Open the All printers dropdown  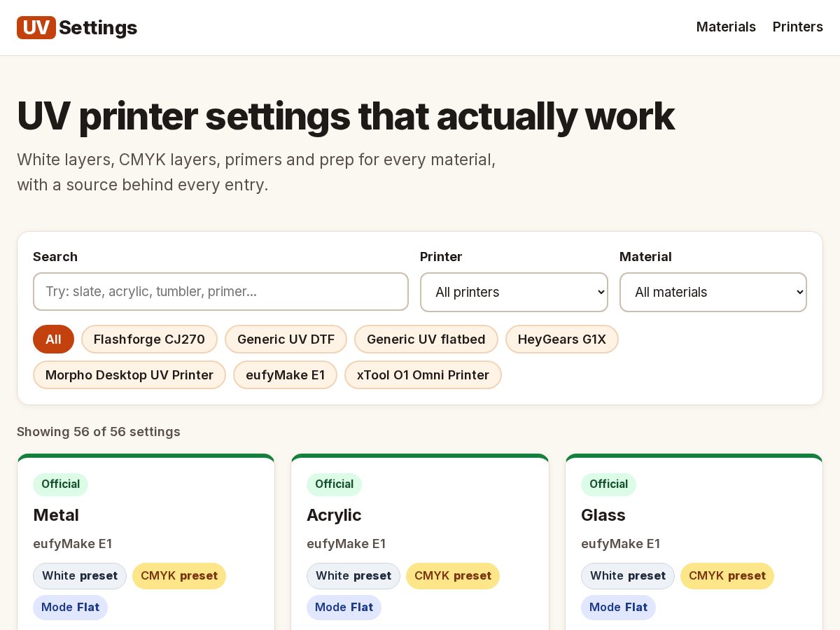click(x=514, y=292)
